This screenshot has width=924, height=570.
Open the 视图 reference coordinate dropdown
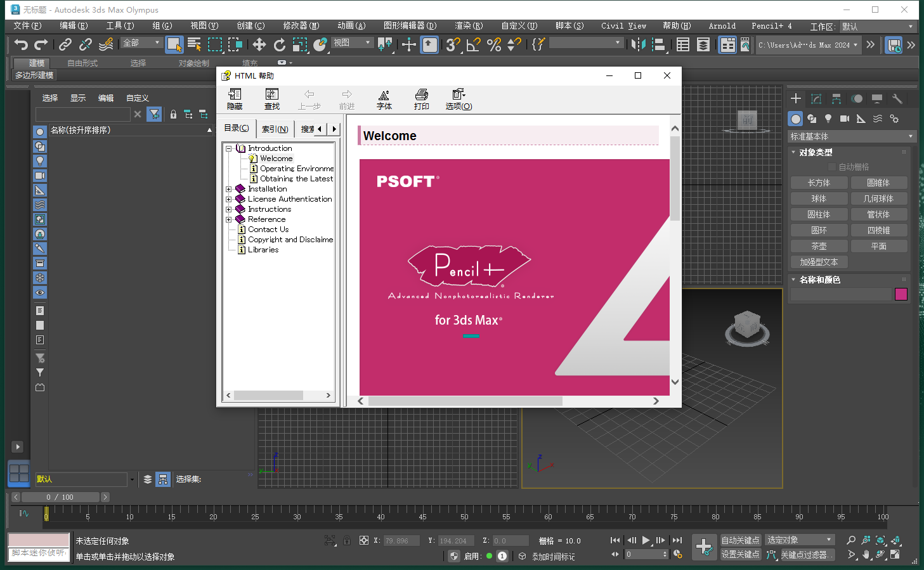[352, 42]
